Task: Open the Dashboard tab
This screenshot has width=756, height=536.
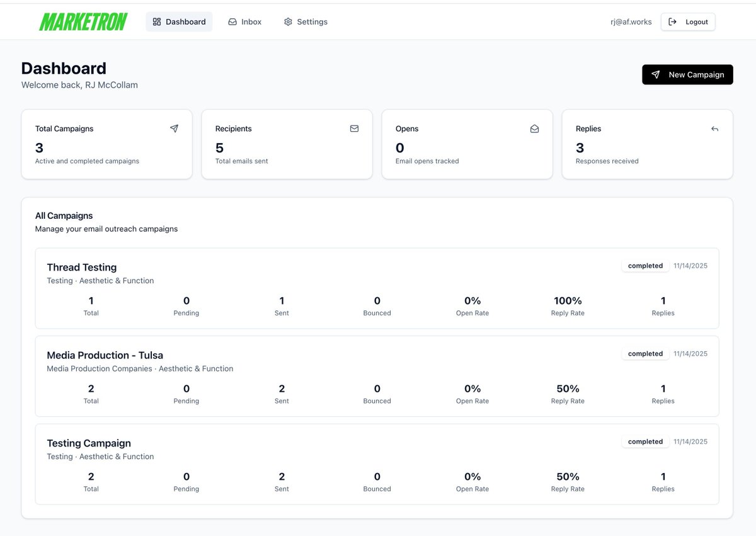Action: click(179, 21)
